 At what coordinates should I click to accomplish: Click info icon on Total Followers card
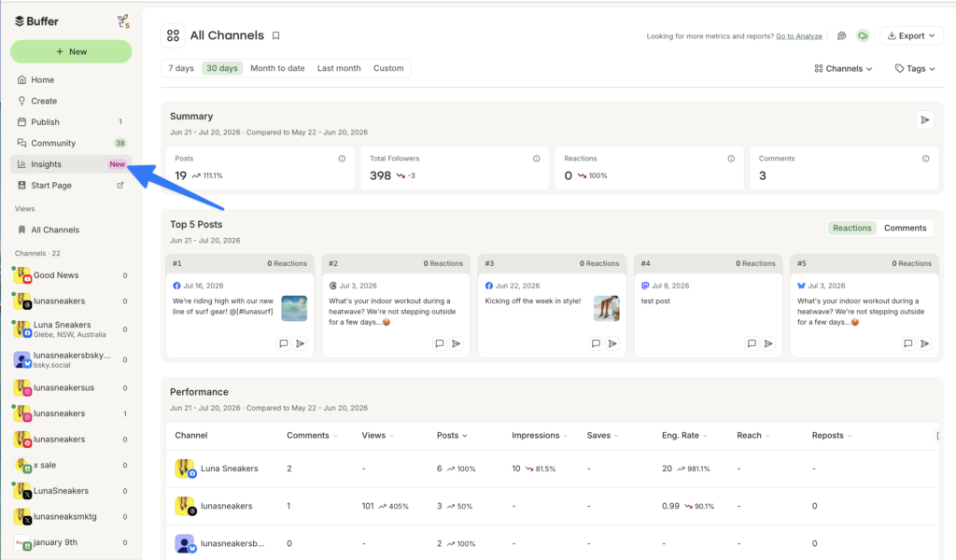point(537,159)
